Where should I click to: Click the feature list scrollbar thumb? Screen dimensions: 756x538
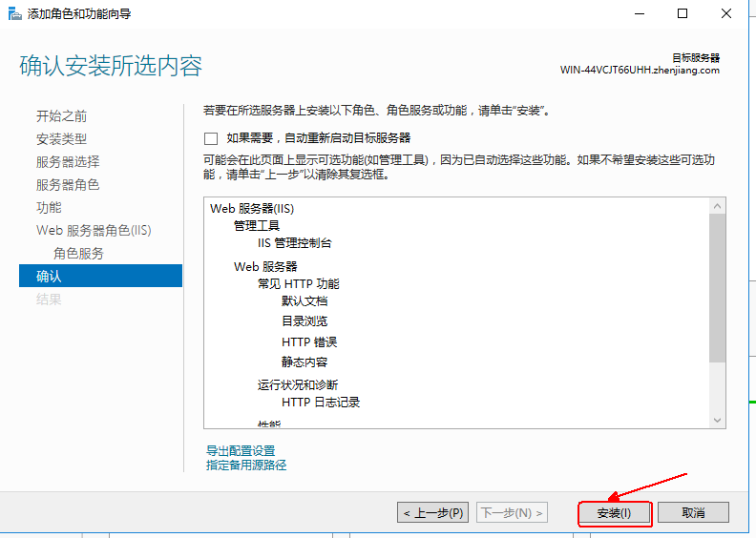[718, 288]
